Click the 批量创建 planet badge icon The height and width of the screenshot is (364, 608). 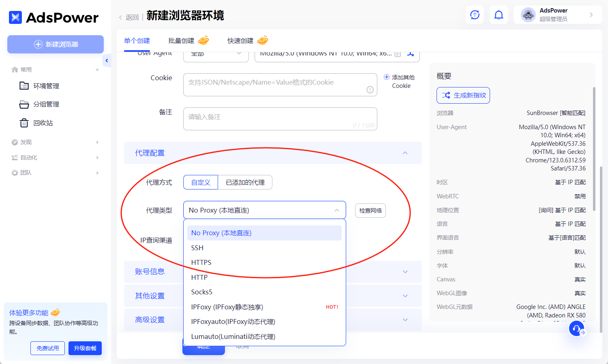point(203,40)
